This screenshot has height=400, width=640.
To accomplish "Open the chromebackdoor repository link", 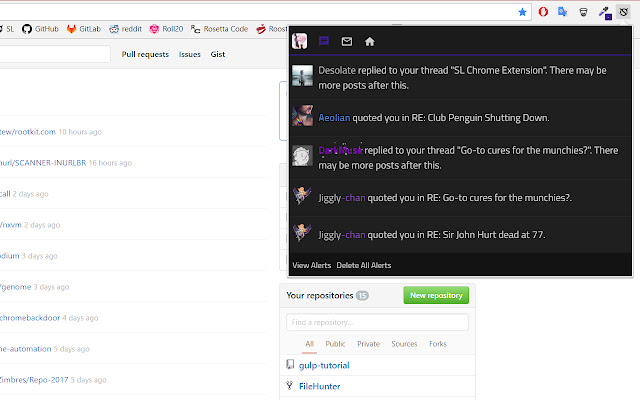I will (x=30, y=318).
